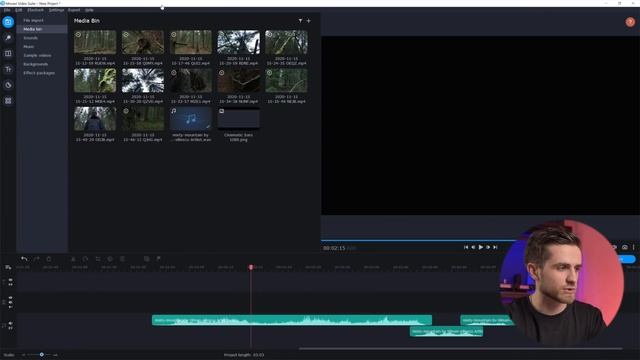
Task: Toggle the link icon on the top overlay track
Action: coord(10,284)
